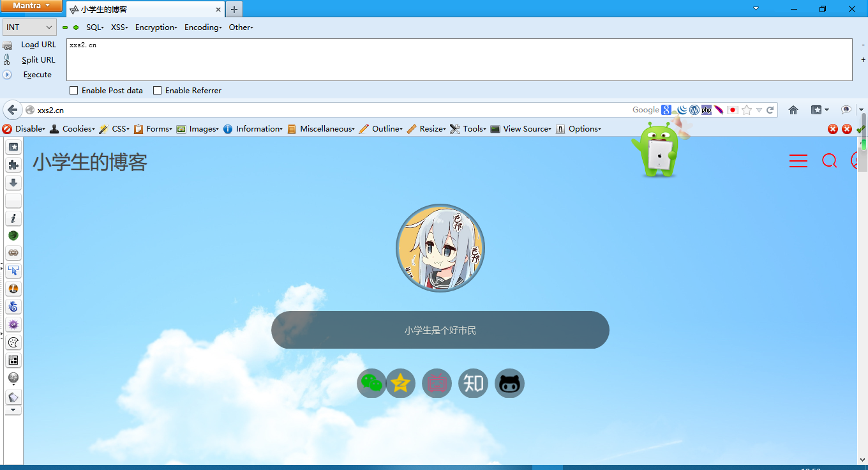Viewport: 868px width, 470px height.
Task: Open the INT dropdown in HackBar
Action: 29,27
